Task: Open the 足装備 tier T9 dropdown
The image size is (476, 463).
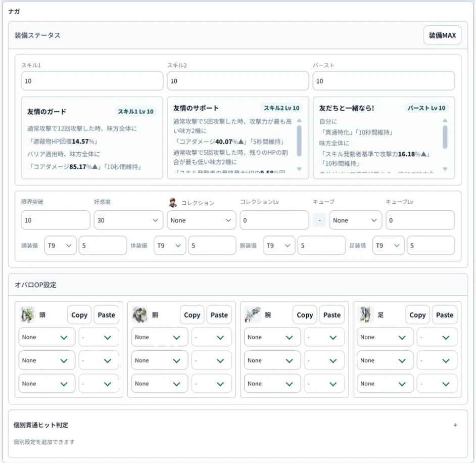Action: (x=388, y=245)
